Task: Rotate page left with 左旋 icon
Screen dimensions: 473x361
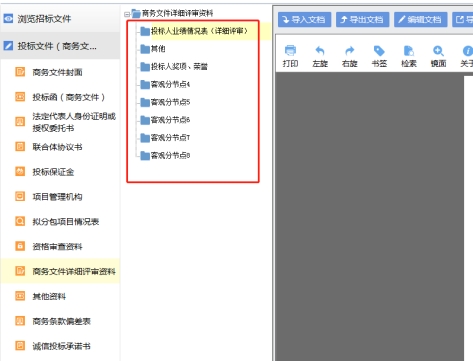Action: [x=320, y=51]
